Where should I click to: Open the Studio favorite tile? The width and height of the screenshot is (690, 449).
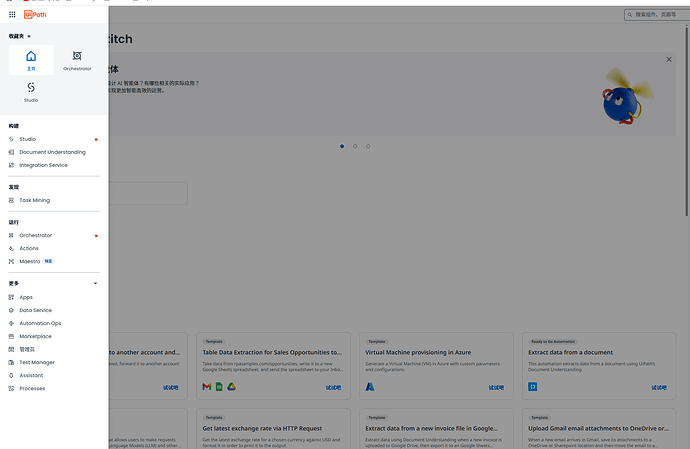coord(31,92)
